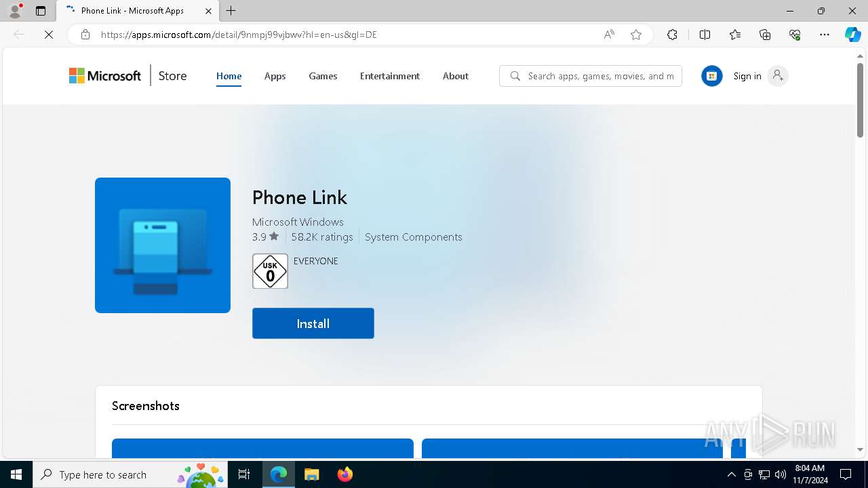Select the Home nav tab
This screenshot has height=488, width=868.
[x=229, y=76]
